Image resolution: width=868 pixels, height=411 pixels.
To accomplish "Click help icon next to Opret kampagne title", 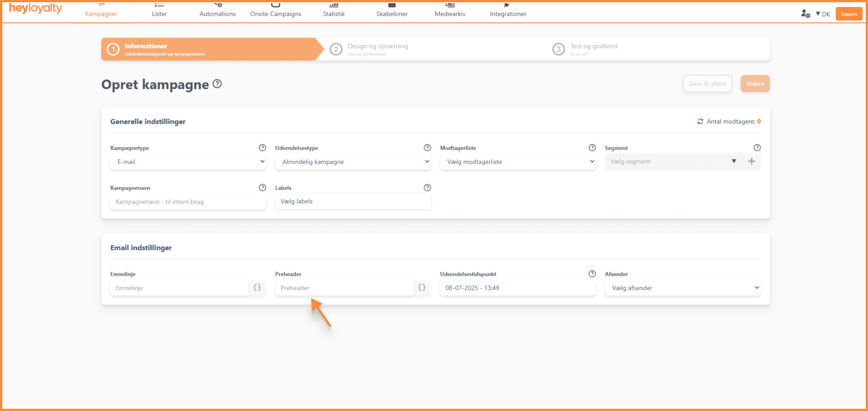I will pyautogui.click(x=217, y=84).
